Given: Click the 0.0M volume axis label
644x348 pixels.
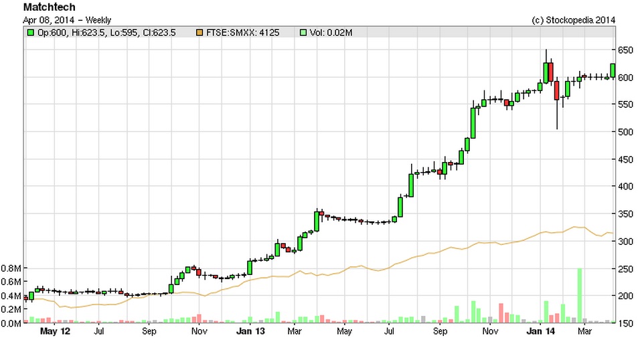Looking at the screenshot, I should (11, 323).
